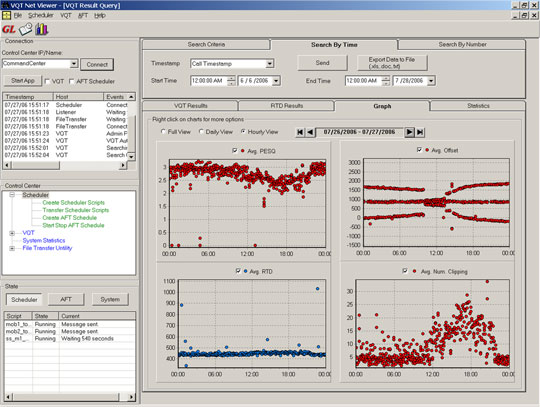
Task: Open the Scheduler menu
Action: pos(41,15)
